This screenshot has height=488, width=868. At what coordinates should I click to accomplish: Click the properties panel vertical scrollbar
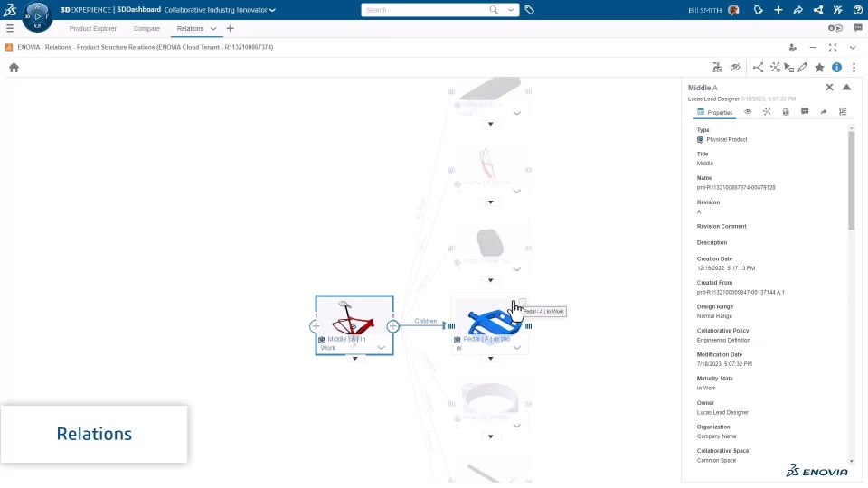click(851, 180)
